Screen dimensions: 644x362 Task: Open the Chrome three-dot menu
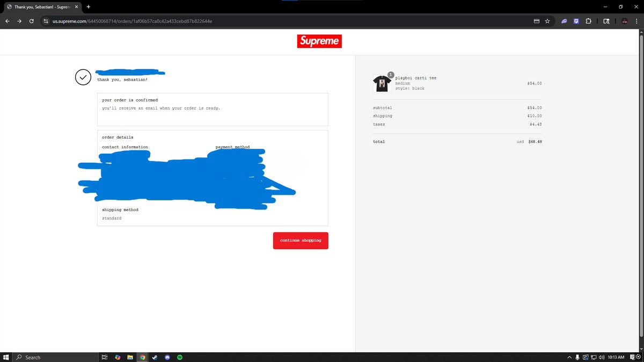pos(636,21)
